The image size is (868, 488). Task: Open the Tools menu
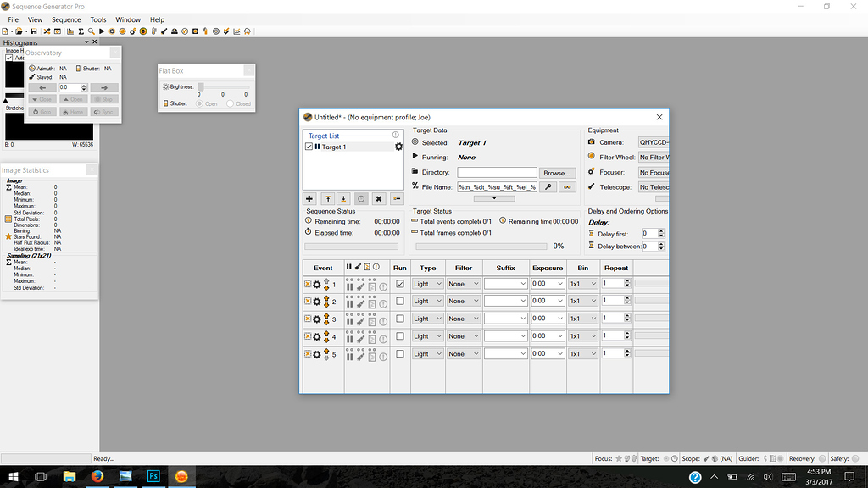98,19
